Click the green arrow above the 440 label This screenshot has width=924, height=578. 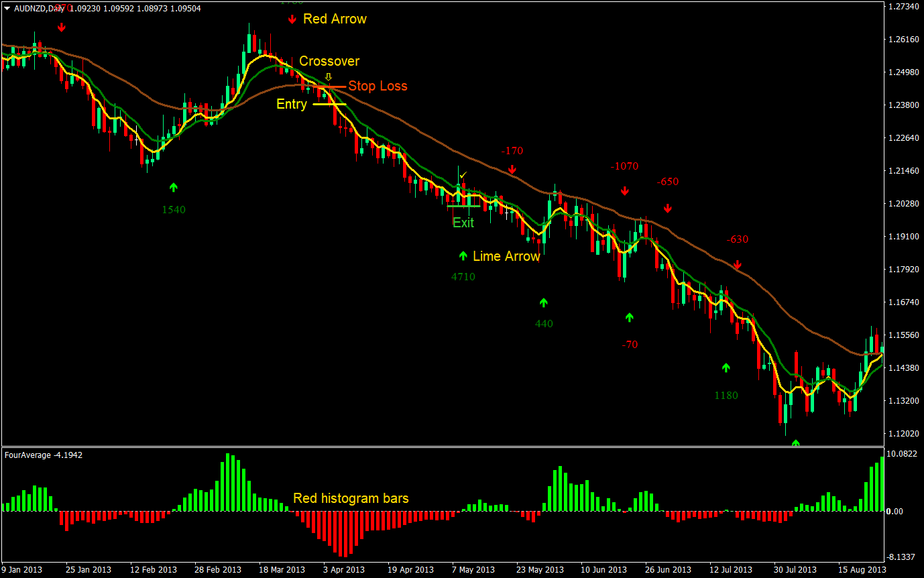tap(544, 302)
